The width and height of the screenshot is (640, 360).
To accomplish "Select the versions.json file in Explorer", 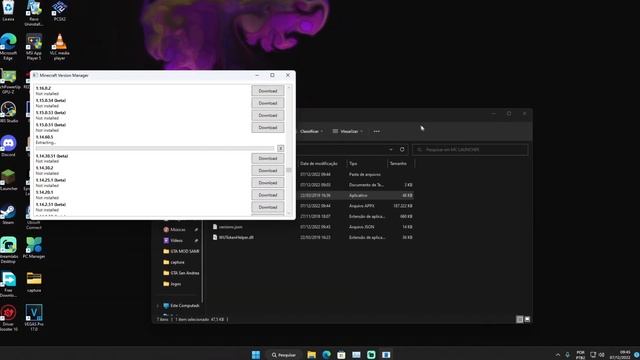I will 231,227.
